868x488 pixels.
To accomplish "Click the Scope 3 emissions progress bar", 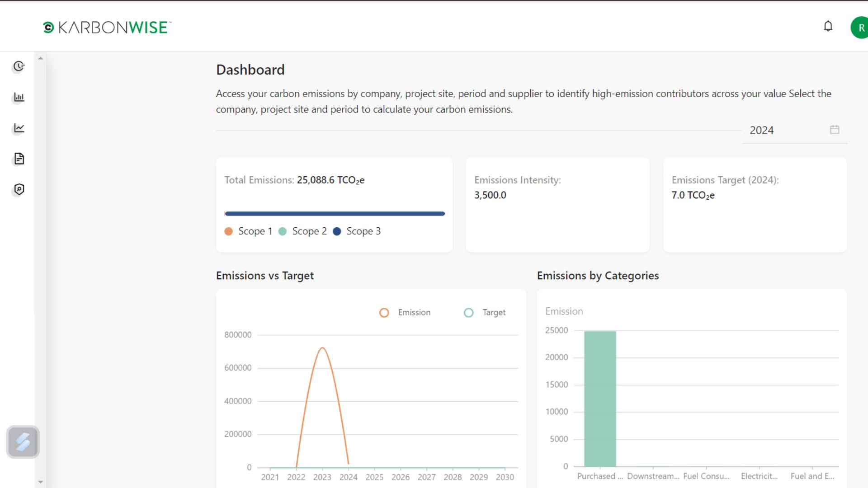I will 335,213.
